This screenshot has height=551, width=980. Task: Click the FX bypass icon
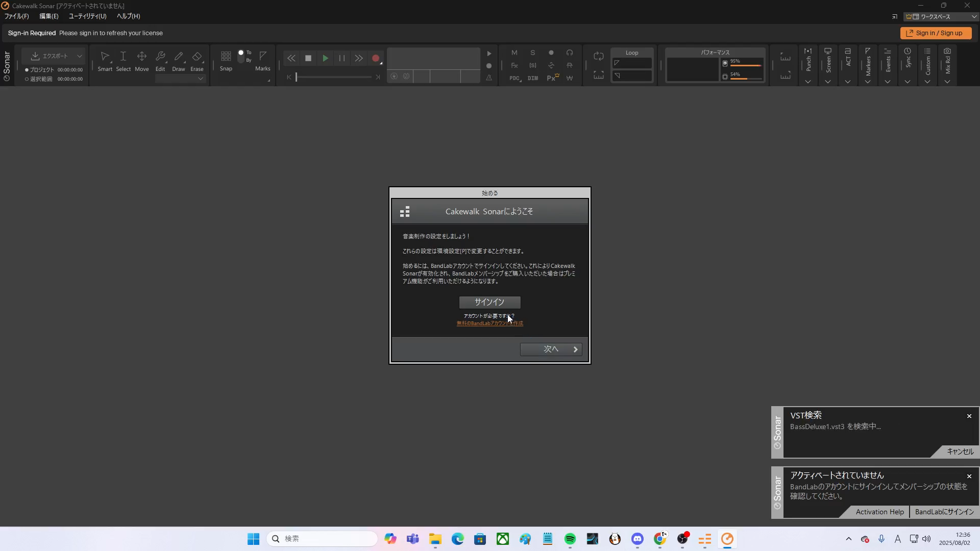(x=514, y=65)
